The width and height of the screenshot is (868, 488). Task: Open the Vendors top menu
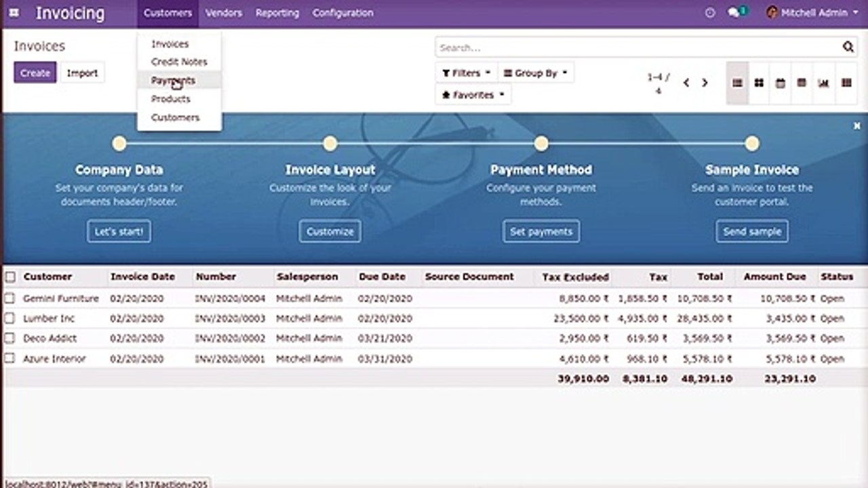pyautogui.click(x=224, y=13)
